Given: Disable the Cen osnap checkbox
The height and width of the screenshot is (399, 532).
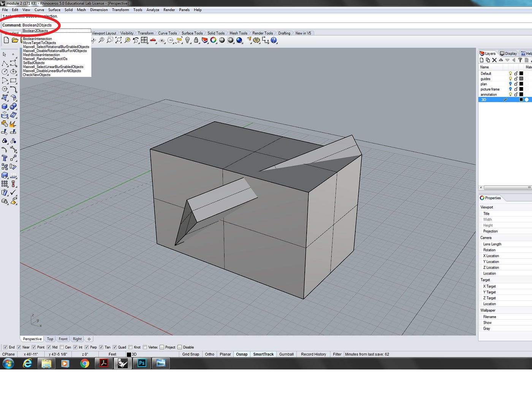Looking at the screenshot, I should click(x=62, y=347).
